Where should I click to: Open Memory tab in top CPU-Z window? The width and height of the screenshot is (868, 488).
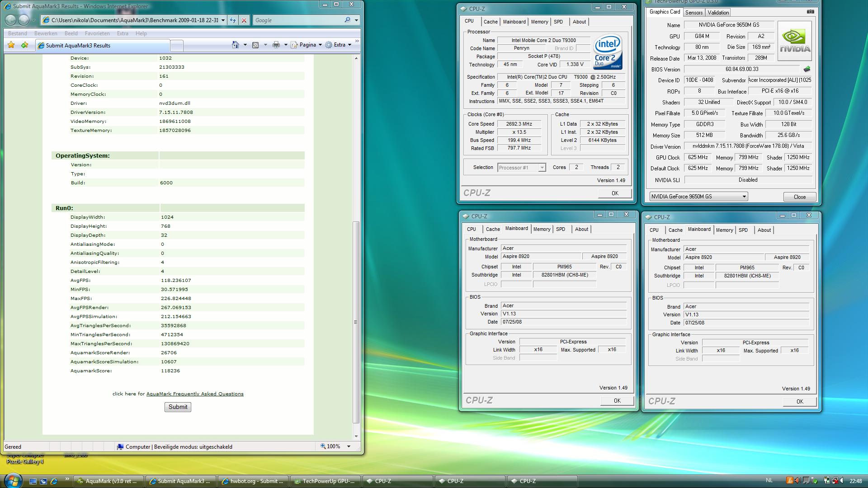(x=539, y=22)
